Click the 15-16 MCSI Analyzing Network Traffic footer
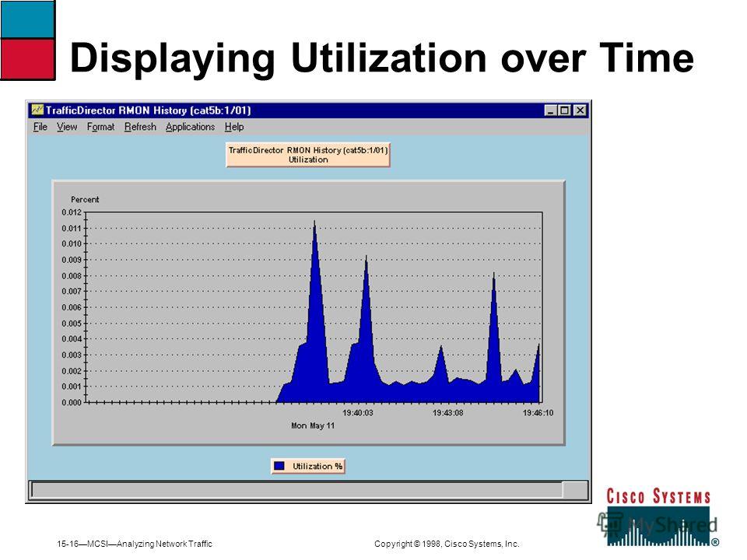Screen dimensions: 747x560 click(x=135, y=544)
